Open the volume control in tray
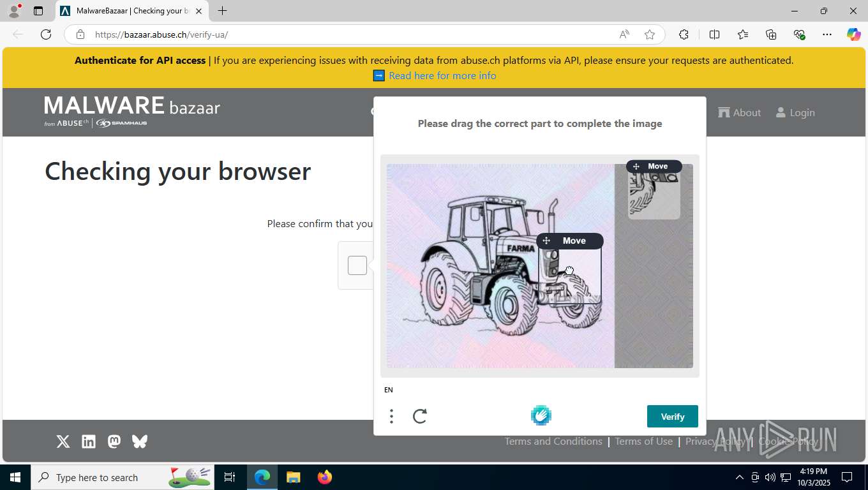 tap(770, 477)
